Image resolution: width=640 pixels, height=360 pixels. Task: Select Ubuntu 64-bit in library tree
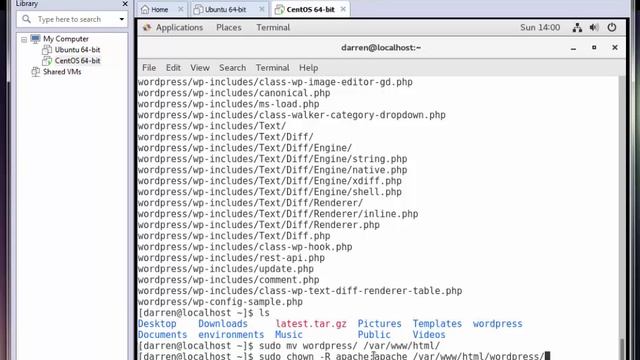click(77, 50)
